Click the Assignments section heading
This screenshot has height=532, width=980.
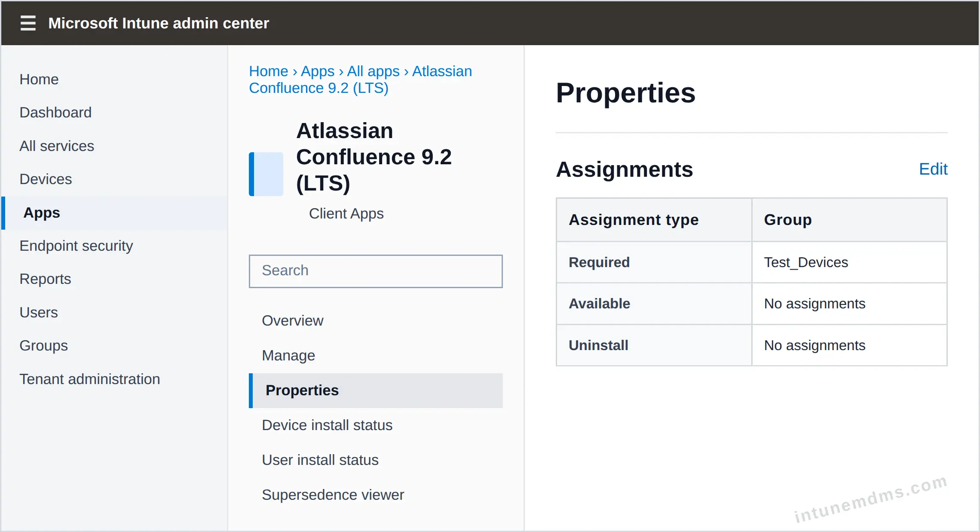(x=625, y=169)
